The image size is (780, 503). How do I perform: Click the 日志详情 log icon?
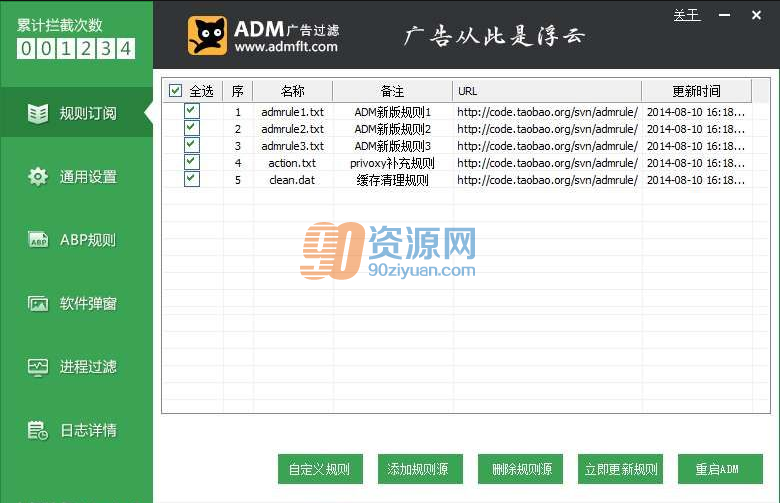pyautogui.click(x=38, y=430)
